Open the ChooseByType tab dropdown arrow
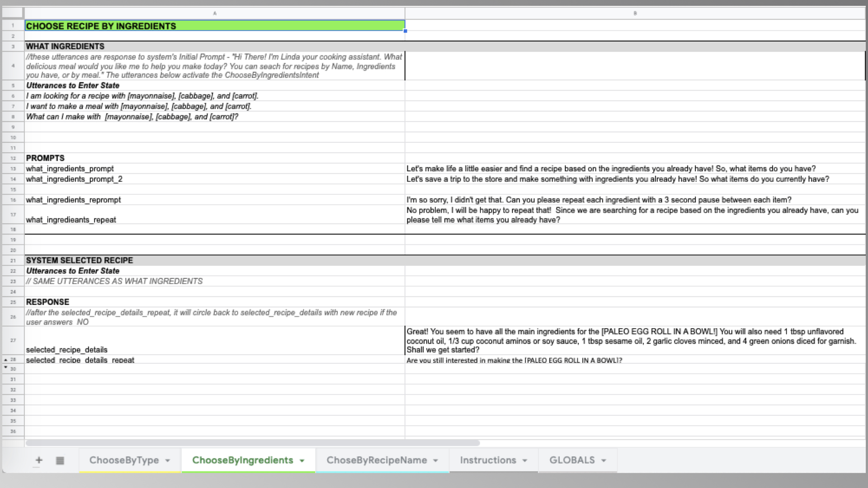 (x=168, y=460)
